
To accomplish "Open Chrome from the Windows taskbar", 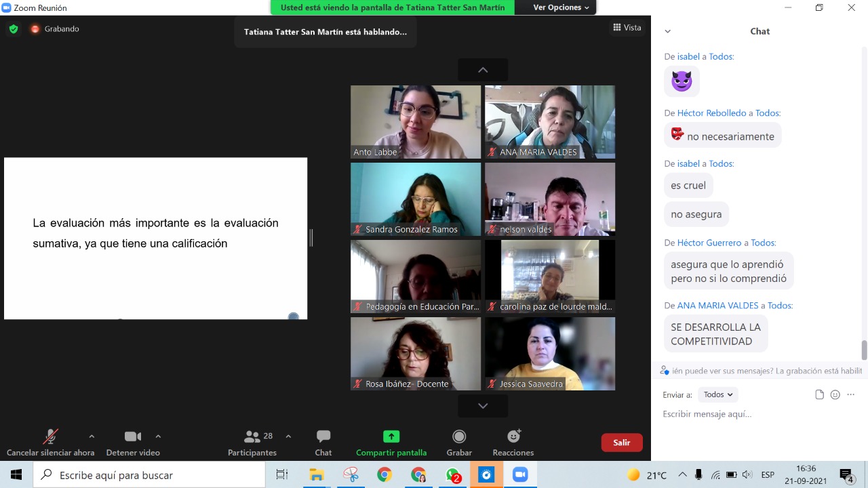I will tap(384, 475).
